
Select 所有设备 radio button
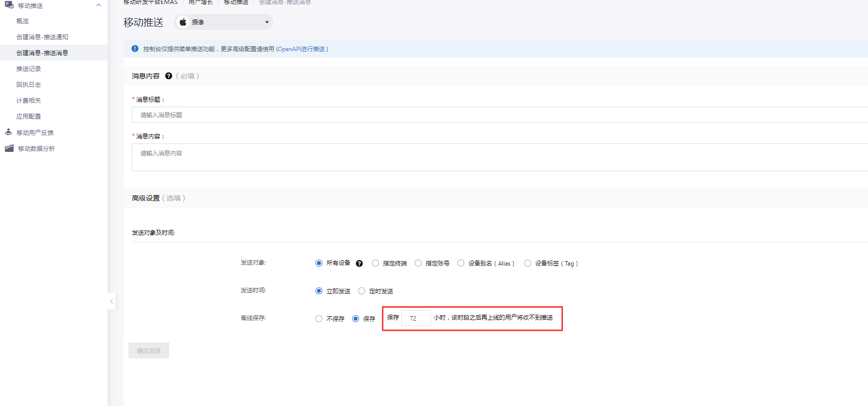[x=319, y=263]
